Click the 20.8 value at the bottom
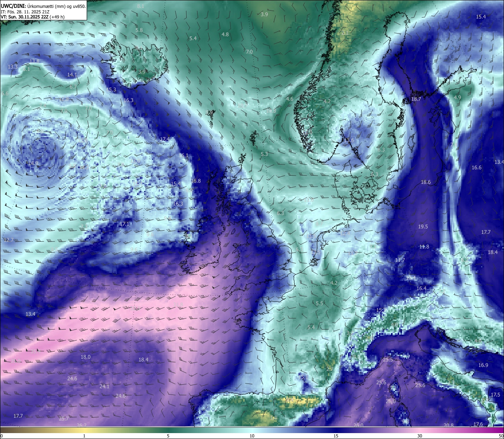 (x=448, y=425)
